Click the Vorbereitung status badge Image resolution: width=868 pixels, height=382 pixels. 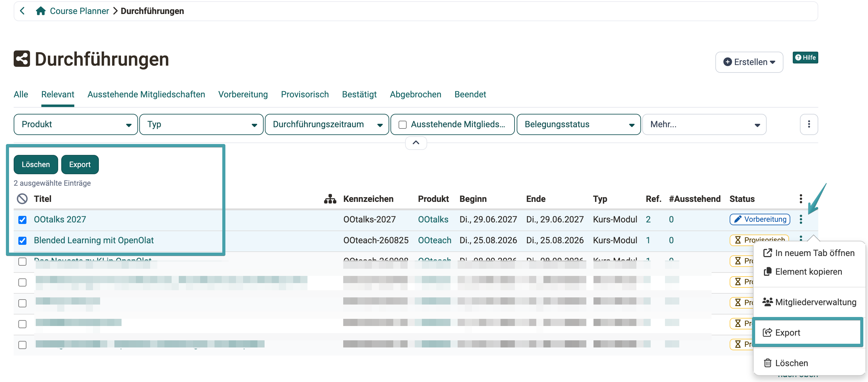coord(759,220)
